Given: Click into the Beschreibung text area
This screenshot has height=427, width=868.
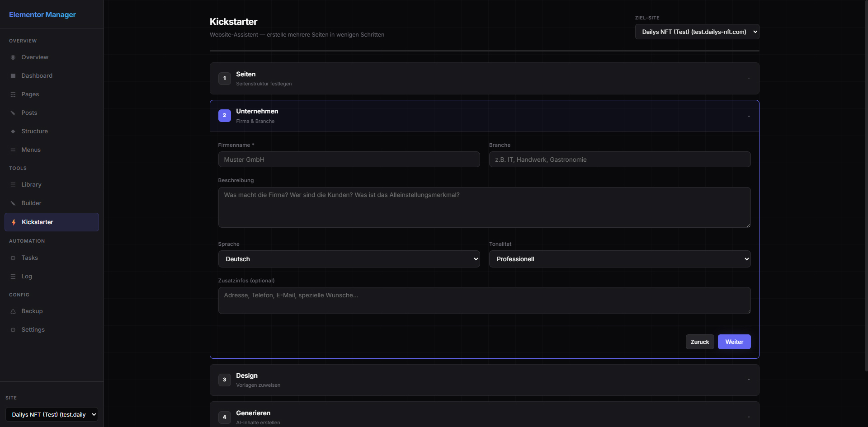Looking at the screenshot, I should pyautogui.click(x=484, y=207).
